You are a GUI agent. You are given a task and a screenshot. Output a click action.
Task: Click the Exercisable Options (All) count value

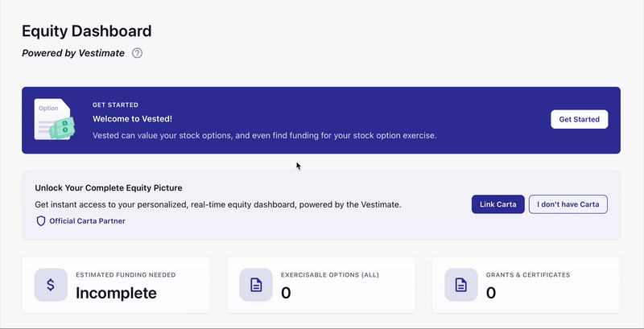286,293
